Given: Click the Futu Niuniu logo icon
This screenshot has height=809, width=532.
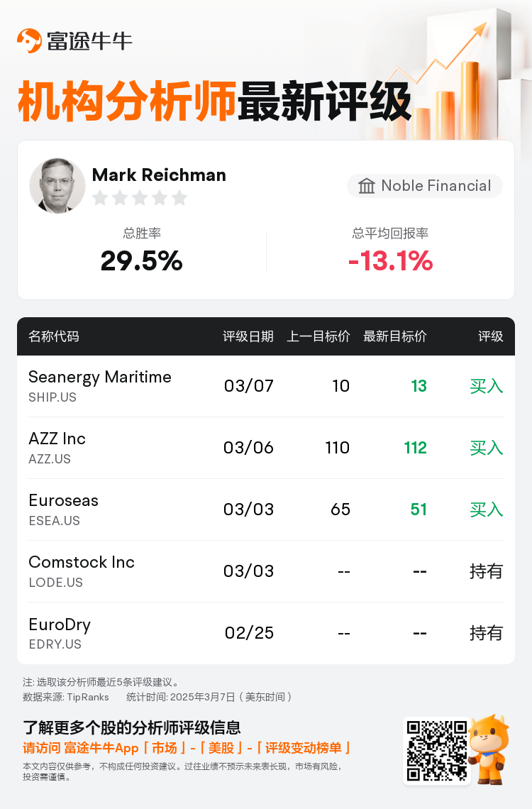Looking at the screenshot, I should [x=29, y=40].
